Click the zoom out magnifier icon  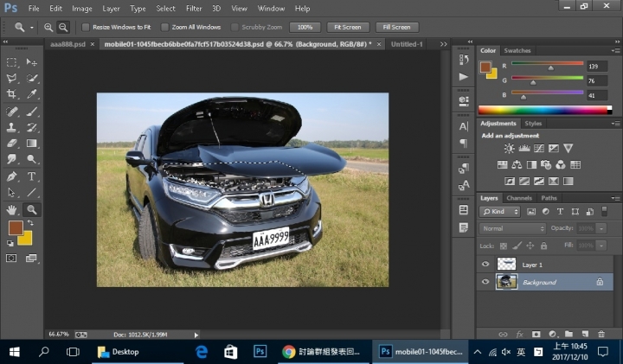coord(63,27)
